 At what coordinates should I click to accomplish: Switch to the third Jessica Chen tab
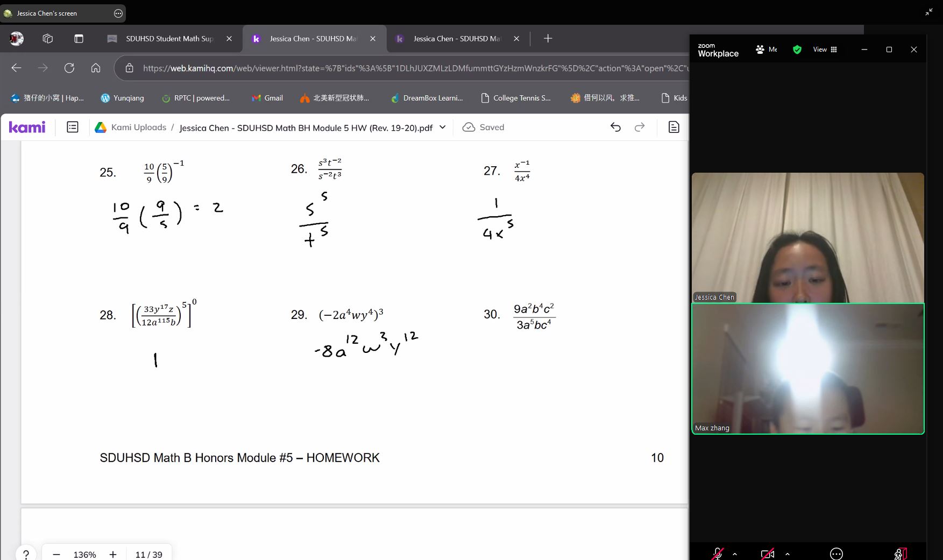point(457,39)
